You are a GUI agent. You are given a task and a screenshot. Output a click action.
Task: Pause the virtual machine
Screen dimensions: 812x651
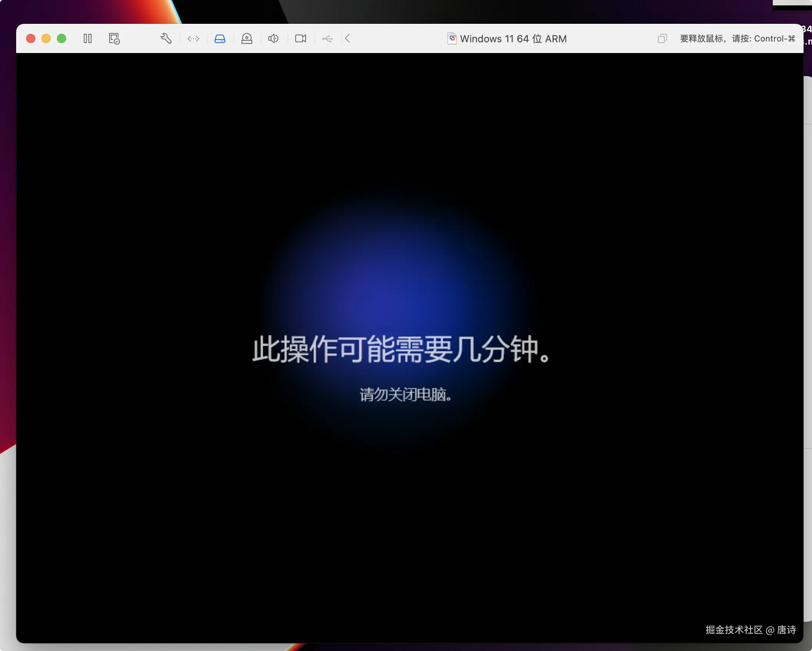click(x=88, y=38)
